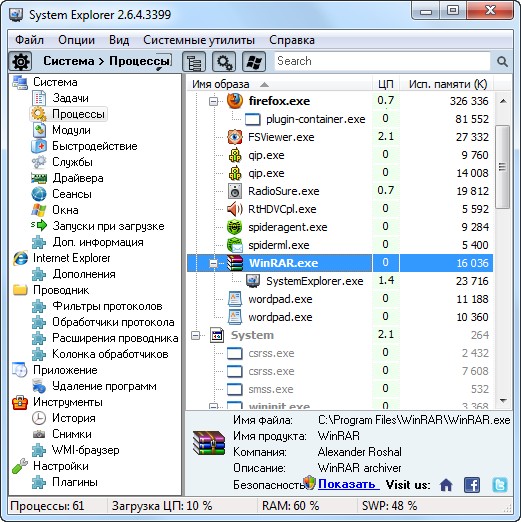
Task: Click the RadioSure.exe speaker icon
Action: [235, 191]
